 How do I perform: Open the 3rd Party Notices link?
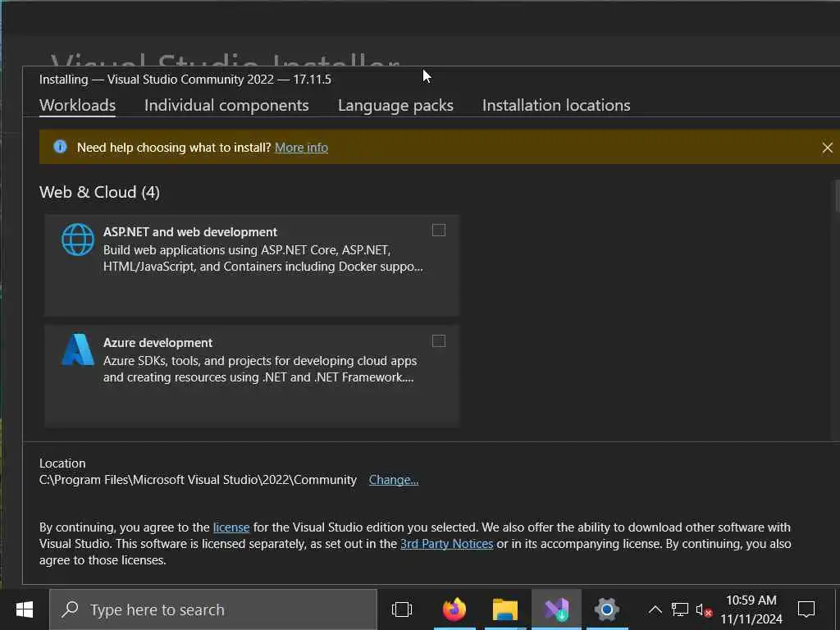(447, 544)
